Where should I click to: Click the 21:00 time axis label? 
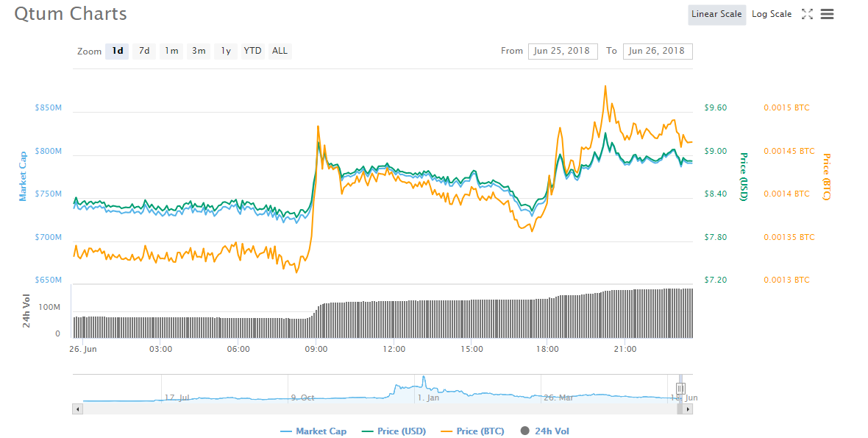tap(625, 350)
